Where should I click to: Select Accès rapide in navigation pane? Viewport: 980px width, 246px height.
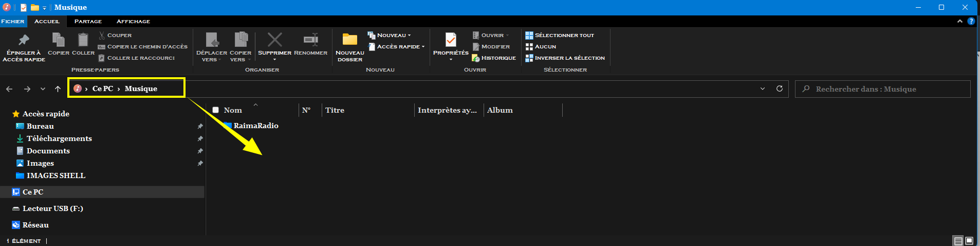(46, 114)
